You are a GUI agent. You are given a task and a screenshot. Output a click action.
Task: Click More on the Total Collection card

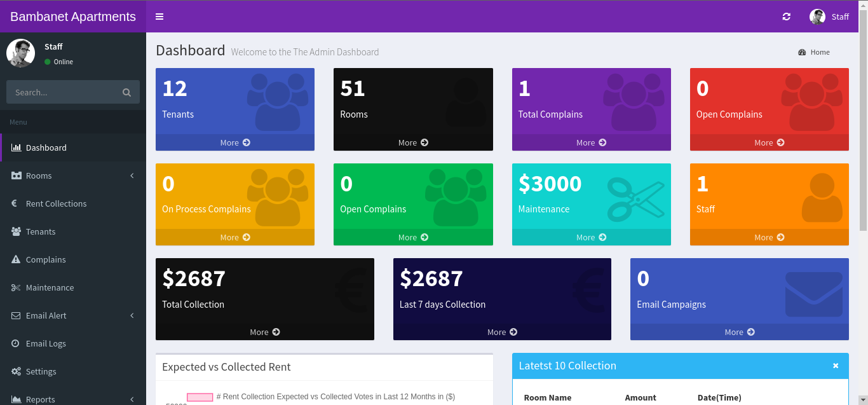[265, 332]
